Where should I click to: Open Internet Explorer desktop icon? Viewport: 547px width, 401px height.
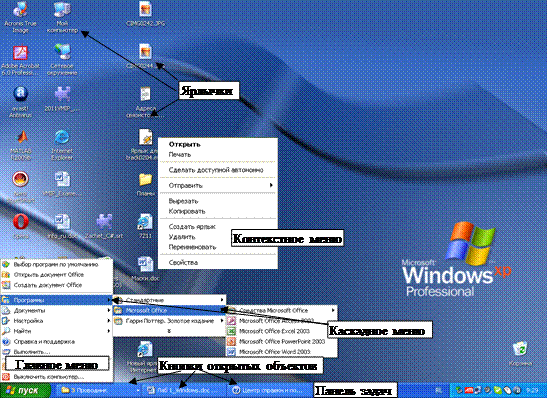(x=62, y=137)
